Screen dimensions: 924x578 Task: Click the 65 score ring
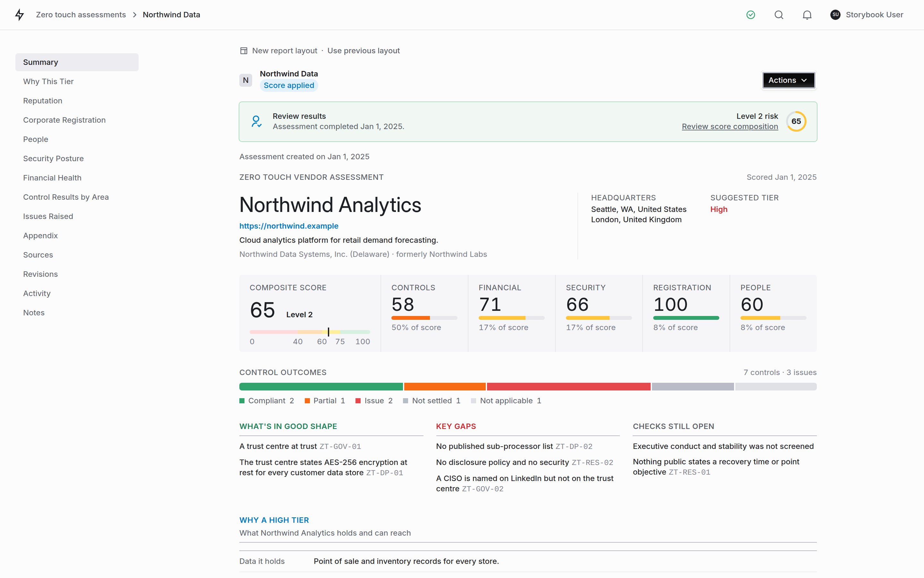pos(796,121)
